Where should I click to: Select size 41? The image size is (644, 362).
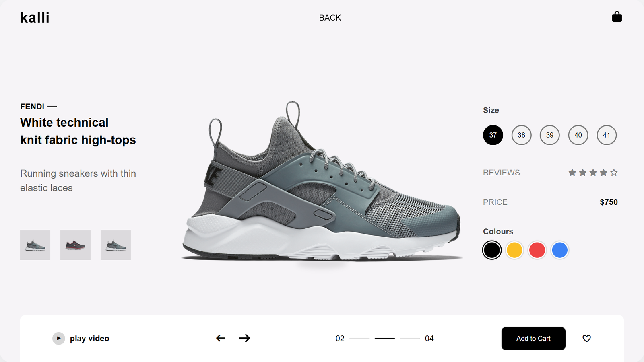pyautogui.click(x=607, y=135)
